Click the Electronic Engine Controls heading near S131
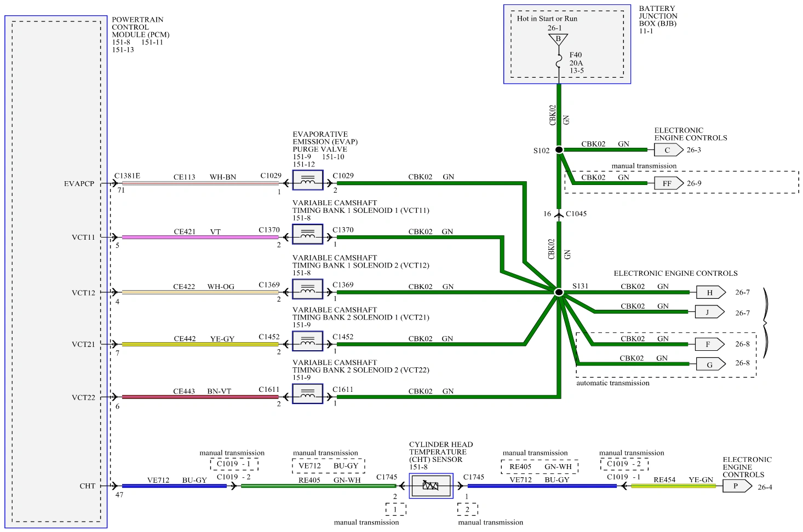Screen dimensions: 803x532 [675, 273]
